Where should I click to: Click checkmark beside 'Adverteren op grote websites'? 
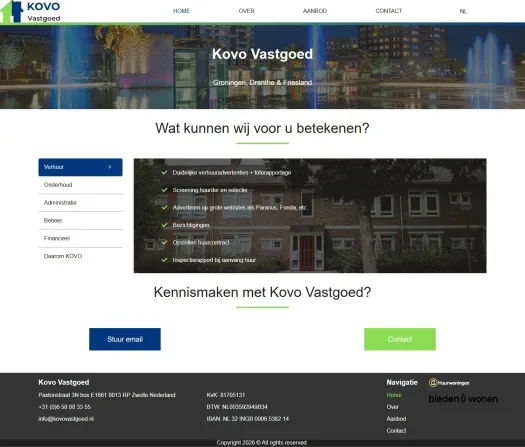(164, 208)
